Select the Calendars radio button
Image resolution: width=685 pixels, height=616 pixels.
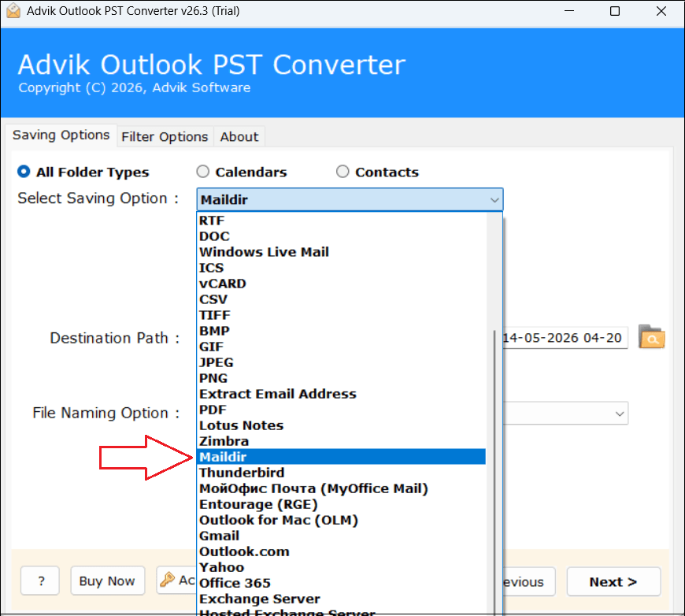click(202, 172)
